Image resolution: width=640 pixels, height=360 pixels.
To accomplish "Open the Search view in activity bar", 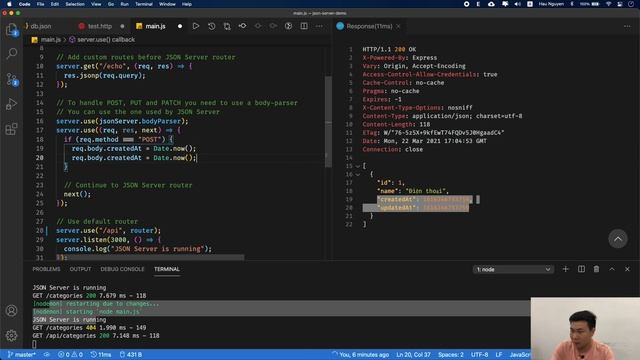I will tap(11, 53).
